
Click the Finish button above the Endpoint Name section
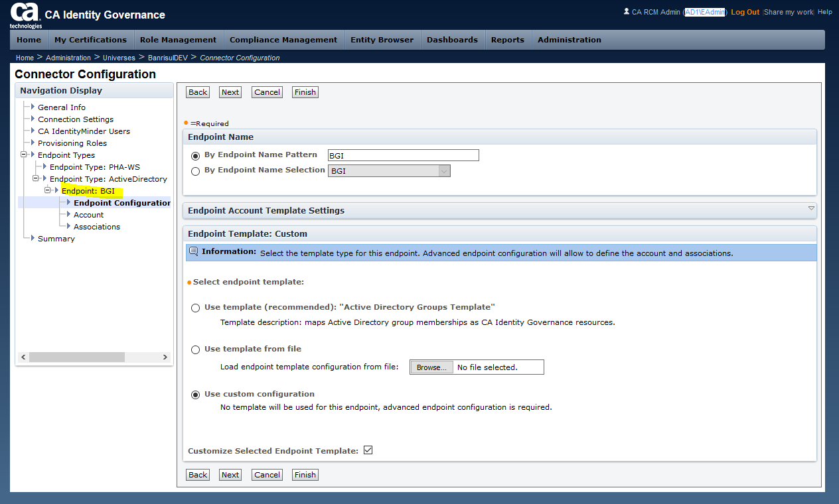(305, 92)
